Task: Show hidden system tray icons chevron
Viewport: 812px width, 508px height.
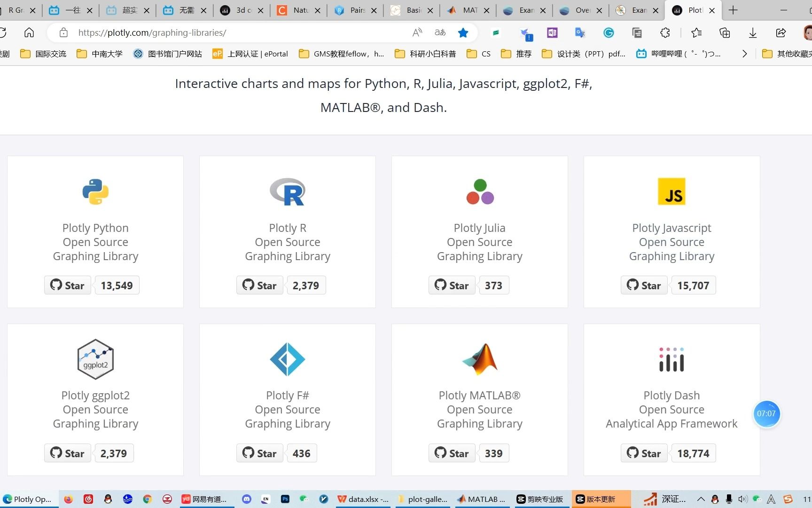Action: (701, 499)
